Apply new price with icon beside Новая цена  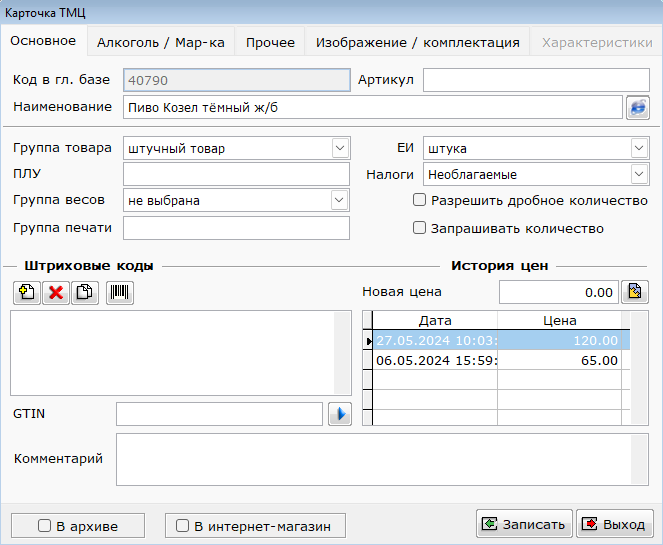(635, 292)
